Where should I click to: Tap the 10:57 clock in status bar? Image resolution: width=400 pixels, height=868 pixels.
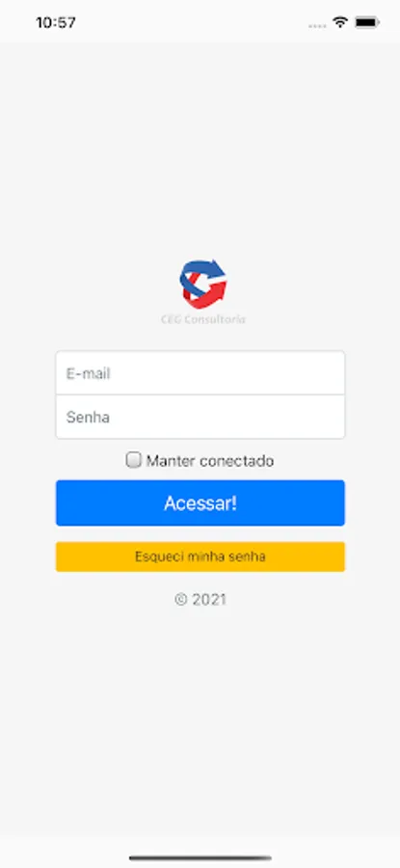coord(56,23)
